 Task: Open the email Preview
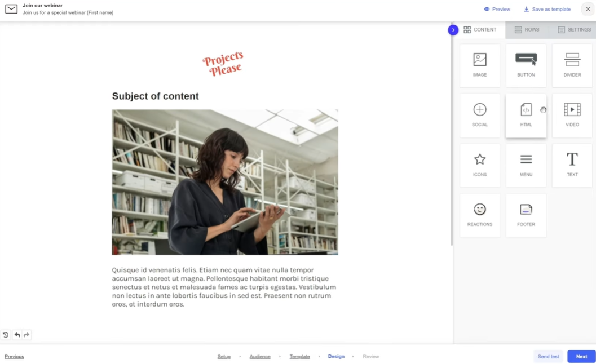click(x=496, y=9)
